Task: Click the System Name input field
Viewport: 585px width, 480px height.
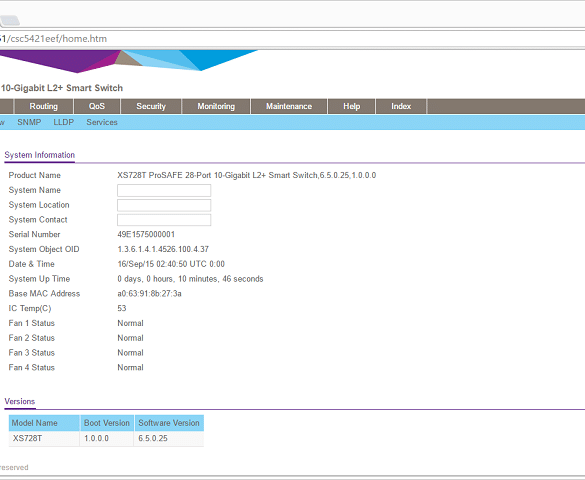Action: [x=164, y=190]
